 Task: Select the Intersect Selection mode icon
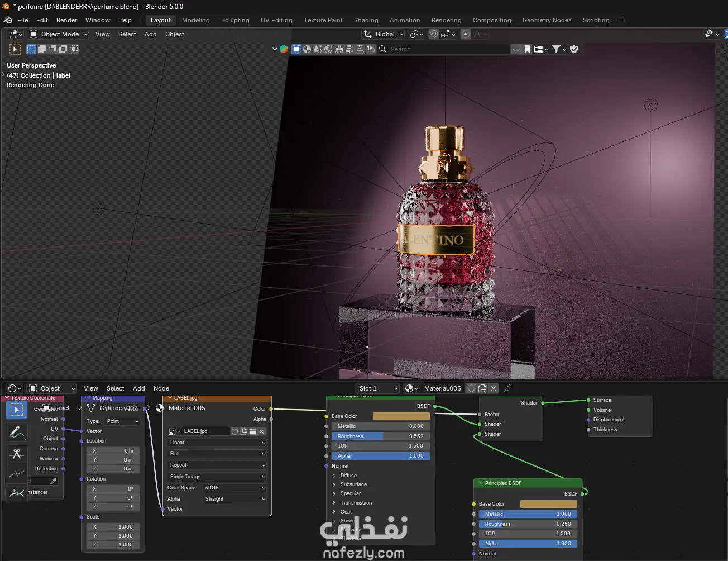[x=74, y=49]
